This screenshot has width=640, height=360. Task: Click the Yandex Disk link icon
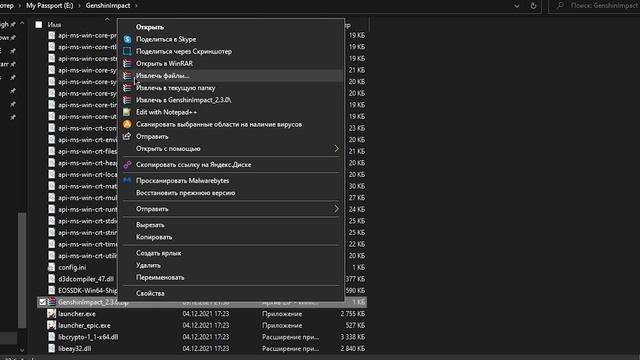[127, 164]
